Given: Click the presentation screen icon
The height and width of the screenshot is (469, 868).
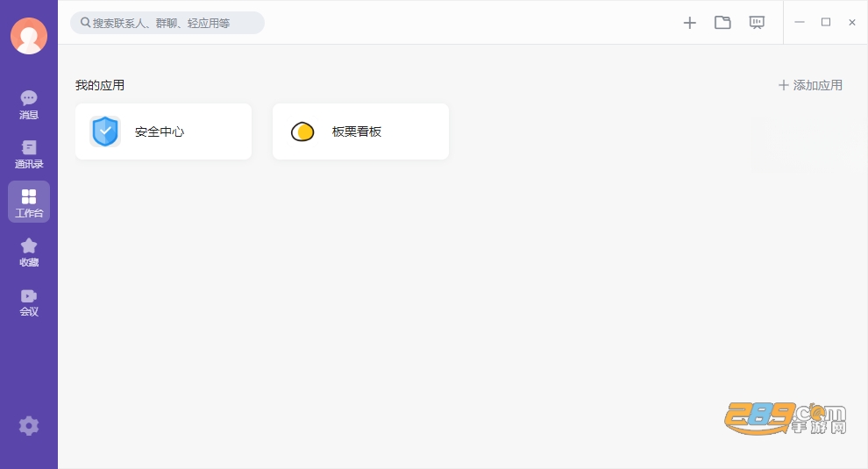Looking at the screenshot, I should point(757,23).
